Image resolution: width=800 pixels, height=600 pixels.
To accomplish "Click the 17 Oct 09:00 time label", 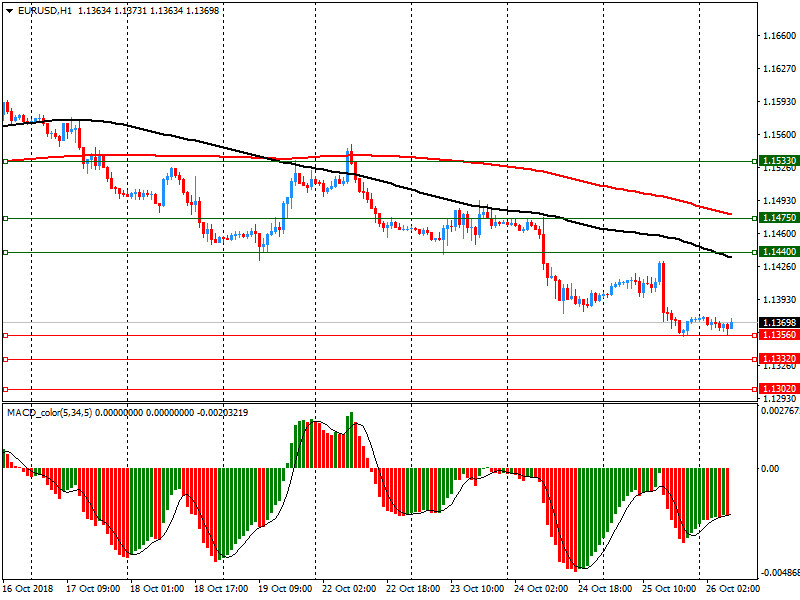I will (x=93, y=589).
